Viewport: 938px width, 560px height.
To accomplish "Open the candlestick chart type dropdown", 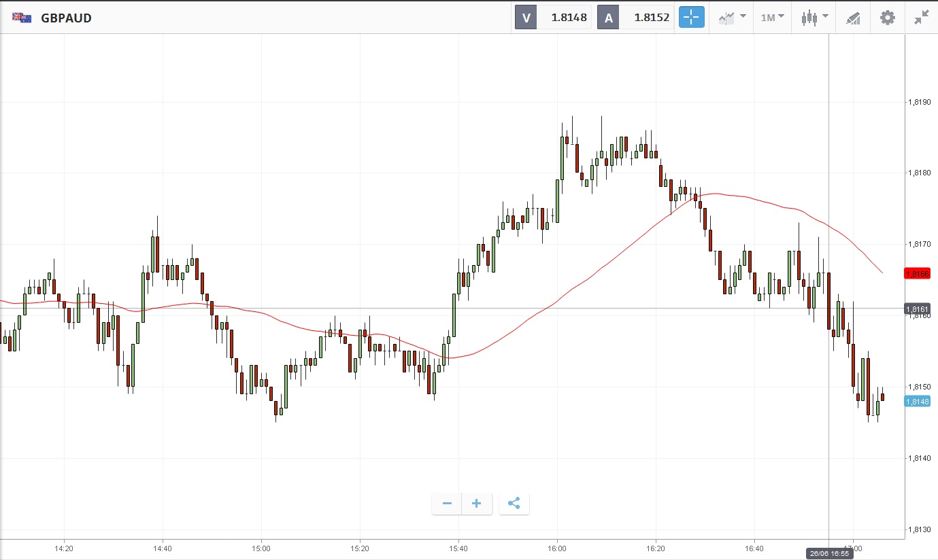I will tap(814, 18).
